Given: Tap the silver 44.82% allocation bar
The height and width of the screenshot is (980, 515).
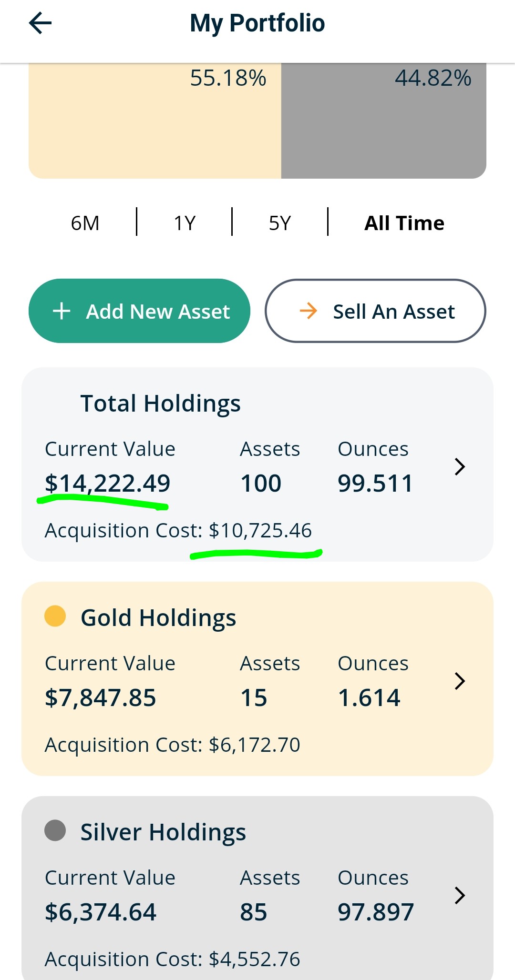Looking at the screenshot, I should tap(384, 121).
